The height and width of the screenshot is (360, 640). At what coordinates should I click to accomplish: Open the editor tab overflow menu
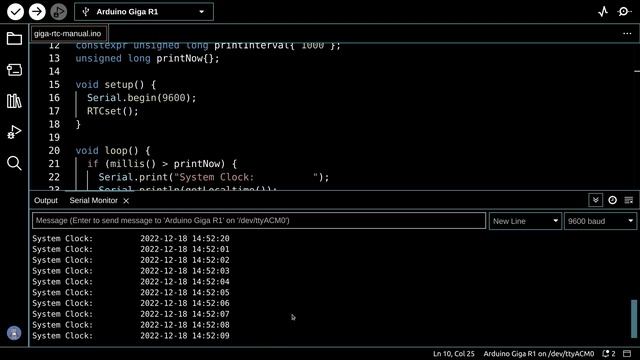(x=627, y=33)
